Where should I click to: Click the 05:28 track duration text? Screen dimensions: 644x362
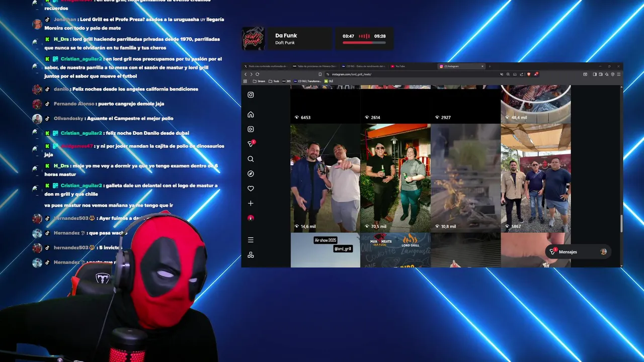pyautogui.click(x=380, y=36)
